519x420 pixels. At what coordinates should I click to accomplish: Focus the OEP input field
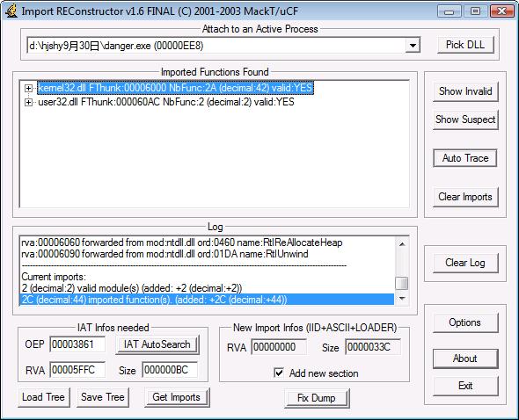click(x=77, y=344)
